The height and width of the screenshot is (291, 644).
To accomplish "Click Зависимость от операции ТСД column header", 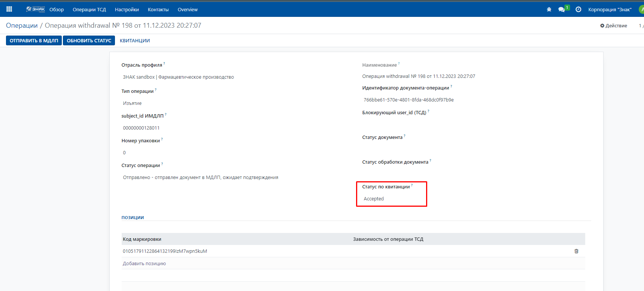I will pos(388,239).
